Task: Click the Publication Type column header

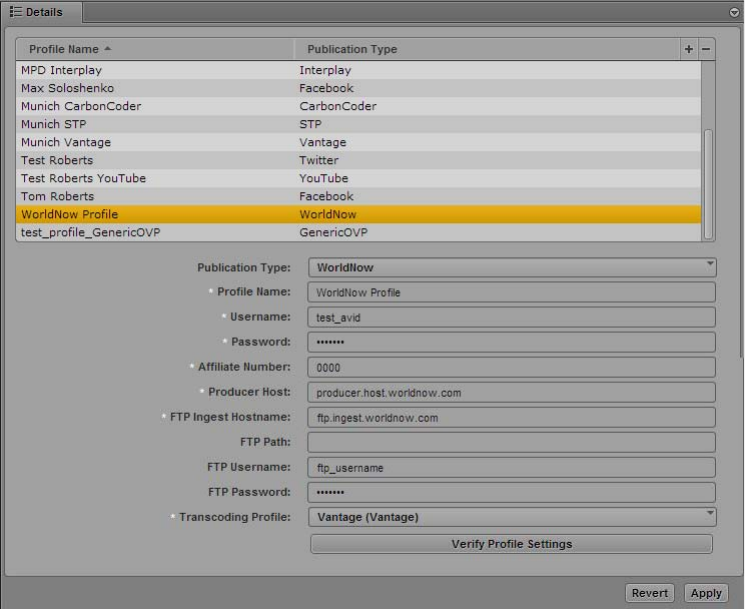Action: 487,49
